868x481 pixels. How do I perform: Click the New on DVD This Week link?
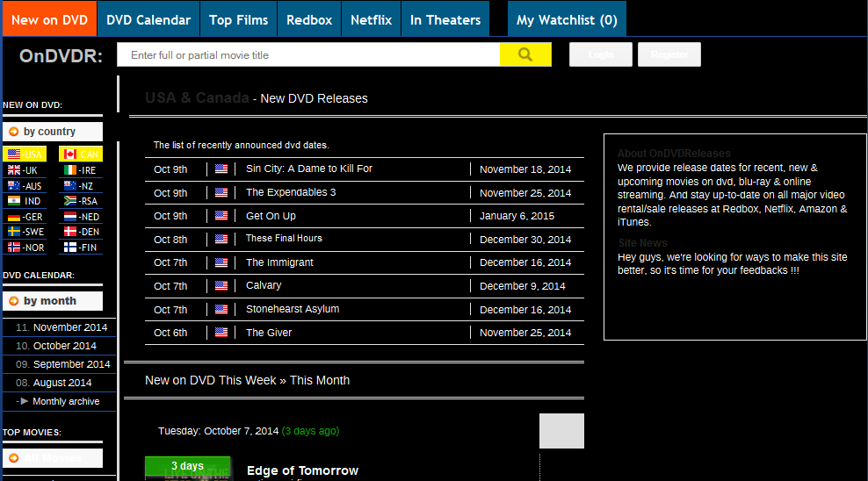pos(210,380)
